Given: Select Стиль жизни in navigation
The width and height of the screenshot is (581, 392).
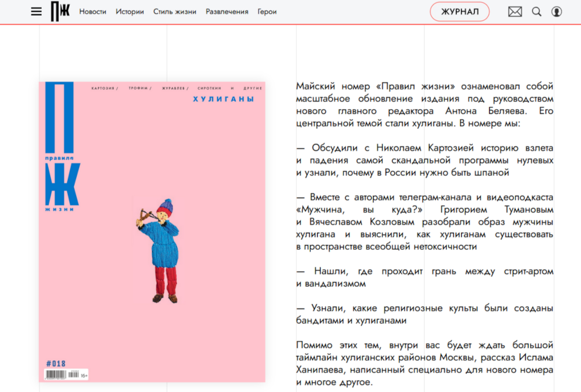Looking at the screenshot, I should [175, 12].
